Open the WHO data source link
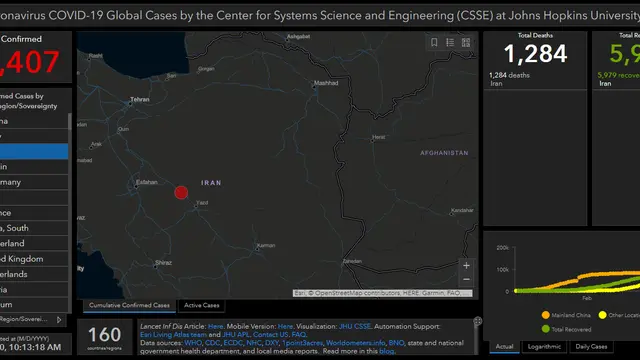The height and width of the screenshot is (360, 640). tap(193, 343)
